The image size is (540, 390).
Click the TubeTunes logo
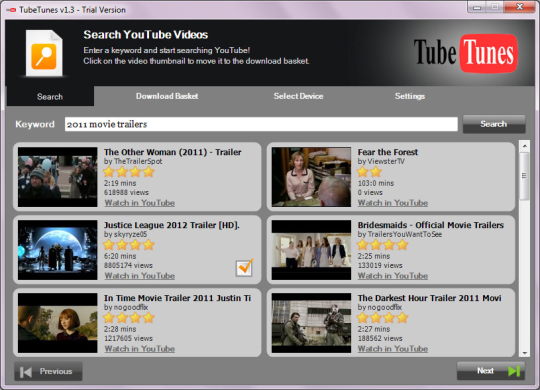[x=466, y=53]
